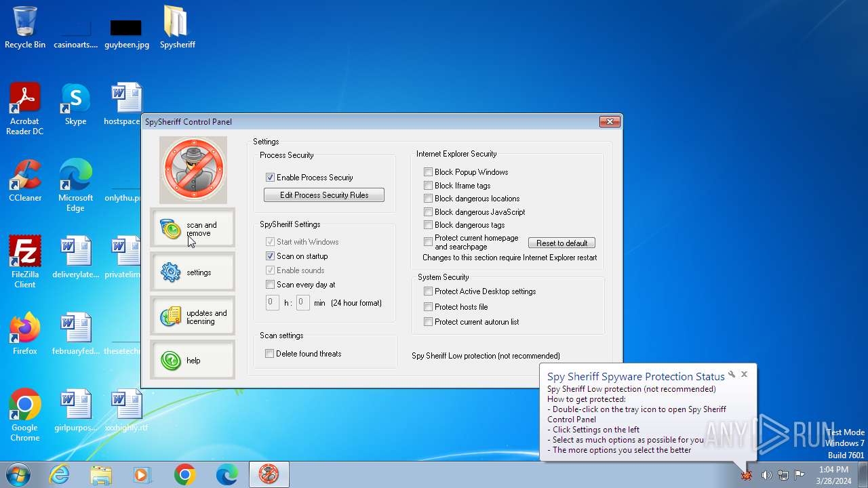Open Chrome from the taskbar

click(185, 474)
